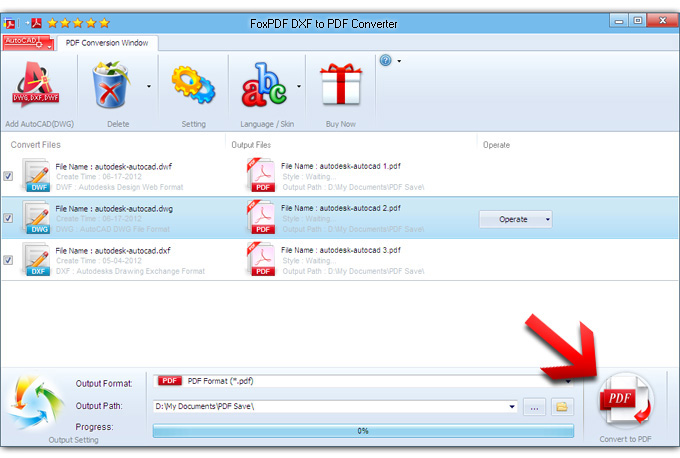Uncheck the autodesk-autocad.dxf checkbox
680x458 pixels.
(8, 260)
